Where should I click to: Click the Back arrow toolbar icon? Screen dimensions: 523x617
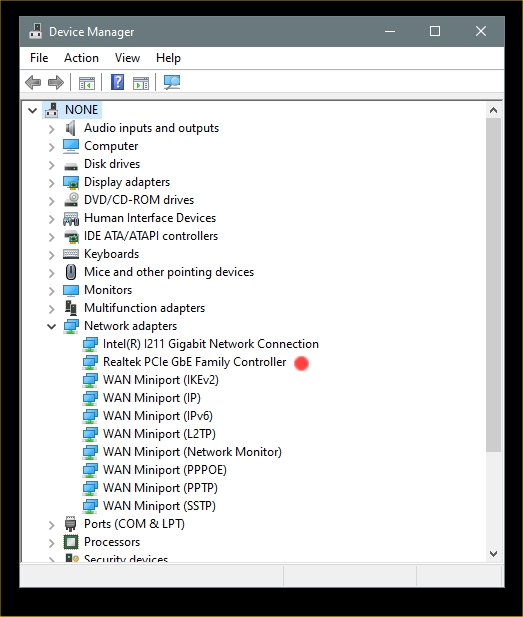[x=33, y=83]
